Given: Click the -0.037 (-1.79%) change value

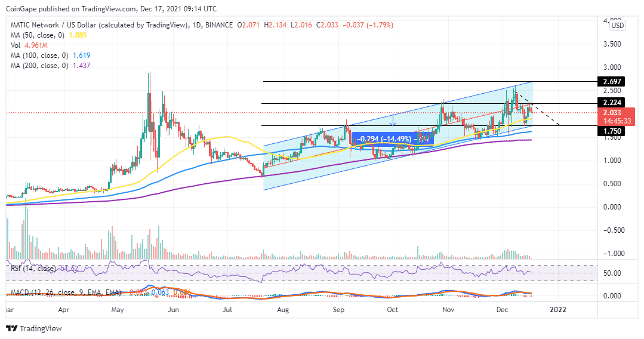Looking at the screenshot, I should (x=368, y=25).
